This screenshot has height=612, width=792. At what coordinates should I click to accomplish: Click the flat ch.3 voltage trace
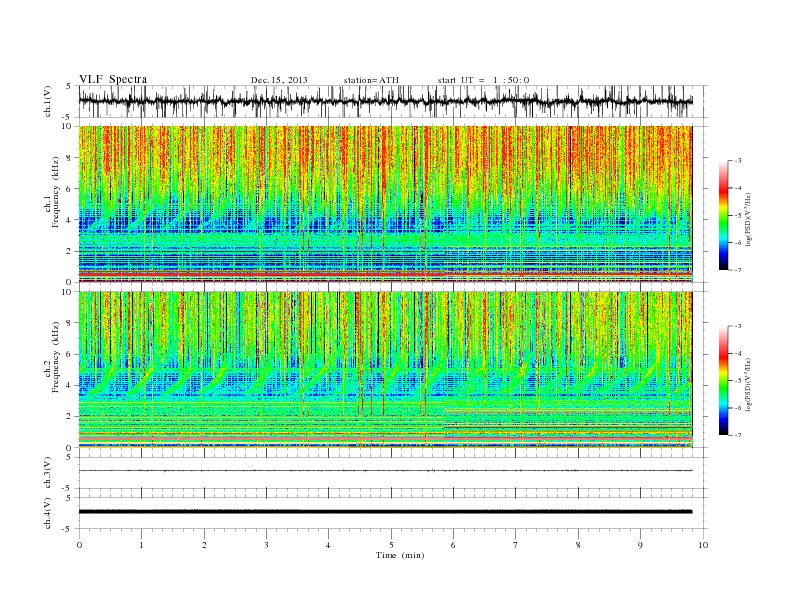(385, 471)
